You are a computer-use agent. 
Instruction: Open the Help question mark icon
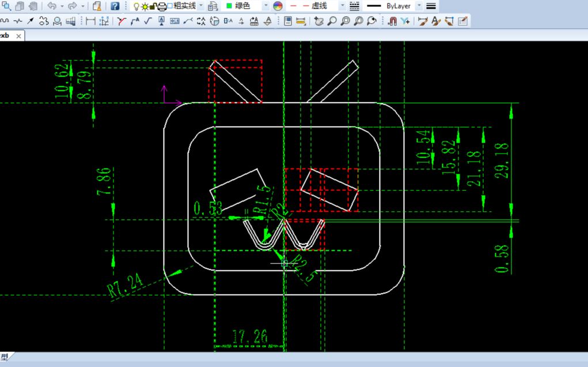point(115,6)
